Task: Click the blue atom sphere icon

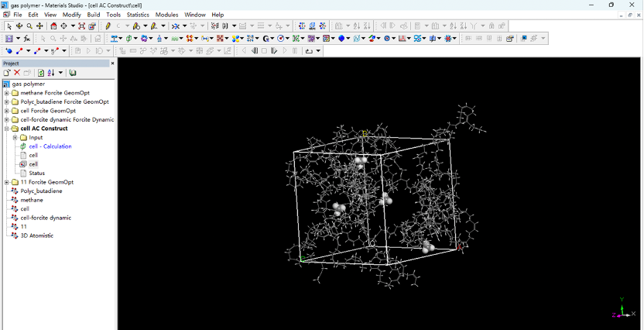Action: point(9,51)
